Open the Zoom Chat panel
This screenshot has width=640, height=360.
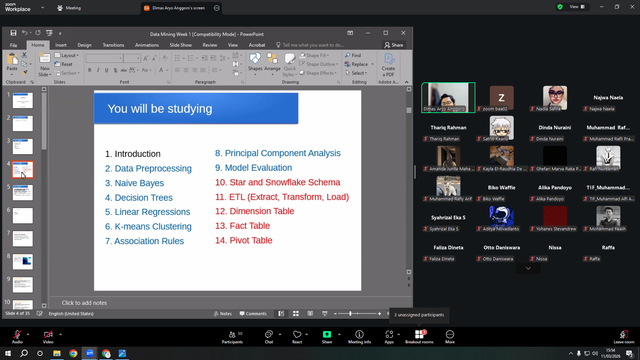269,337
